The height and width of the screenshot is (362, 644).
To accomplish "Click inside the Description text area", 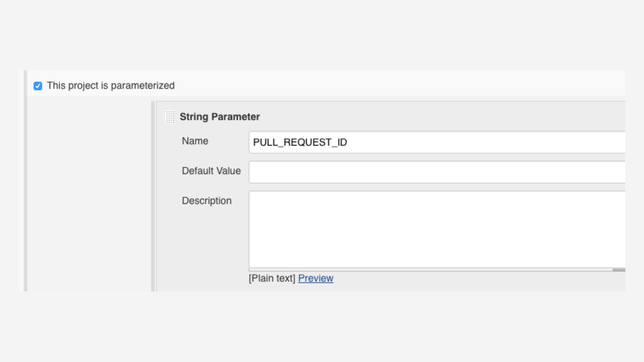I will 436,229.
